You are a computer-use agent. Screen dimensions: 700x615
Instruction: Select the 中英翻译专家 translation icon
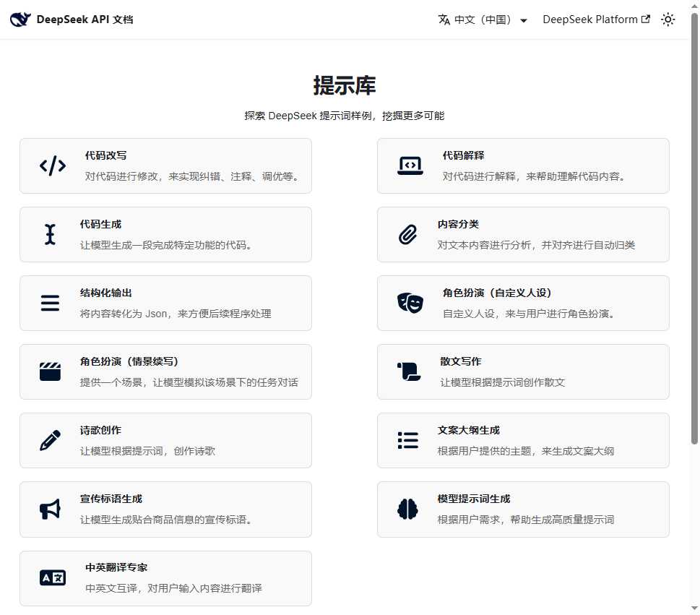click(51, 577)
